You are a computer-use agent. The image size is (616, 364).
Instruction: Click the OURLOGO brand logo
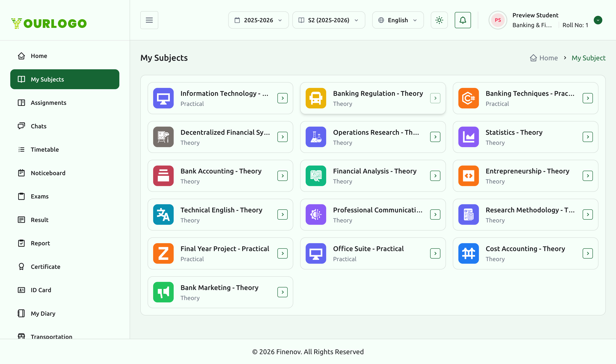49,23
